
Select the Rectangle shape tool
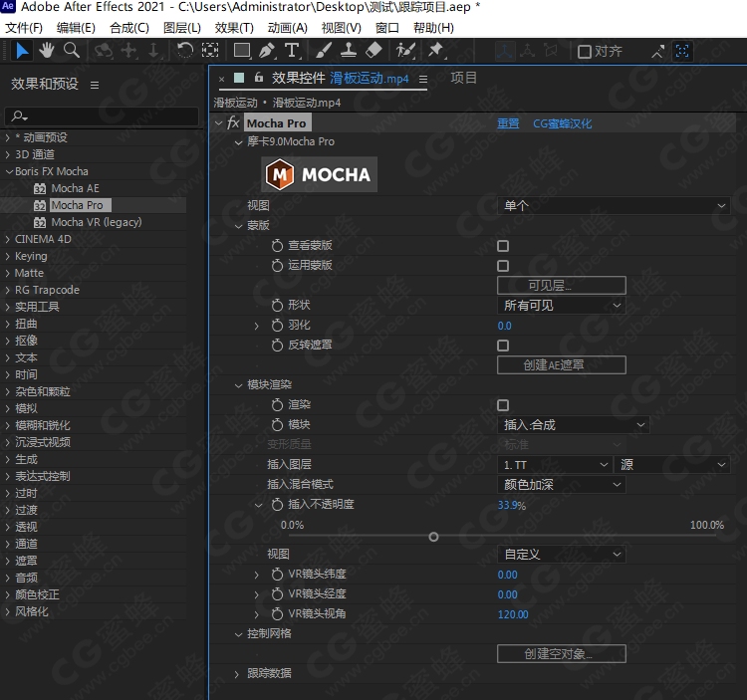(x=242, y=51)
